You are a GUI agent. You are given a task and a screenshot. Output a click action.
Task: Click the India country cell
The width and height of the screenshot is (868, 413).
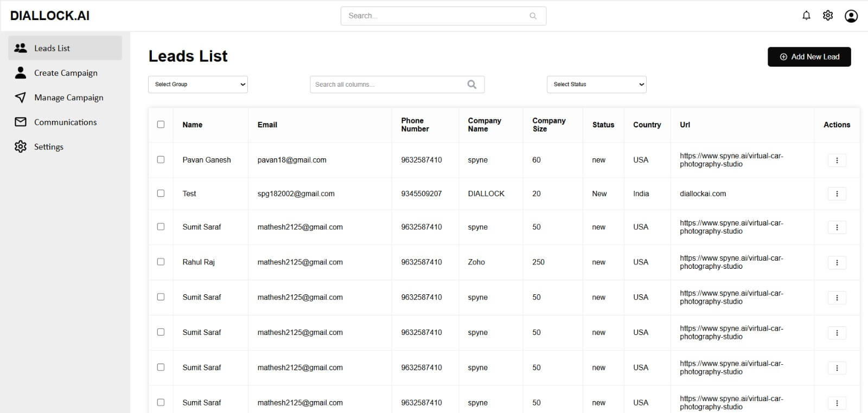click(x=641, y=193)
